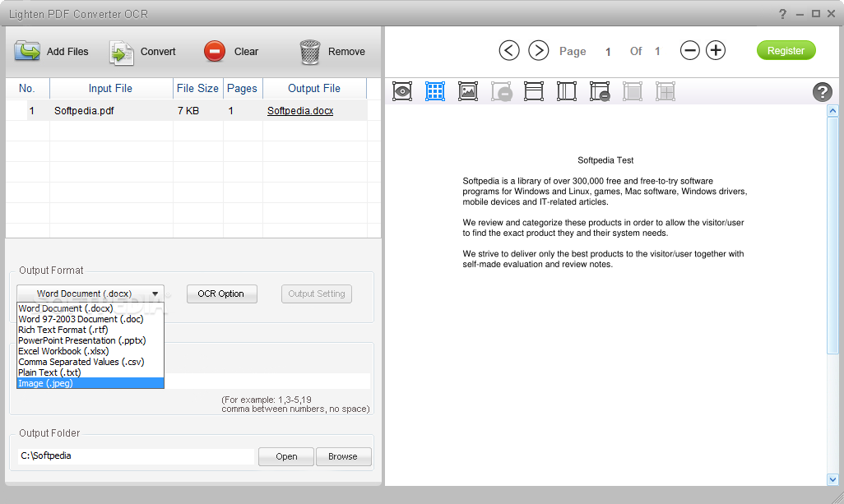Click the current page number field

tap(608, 52)
